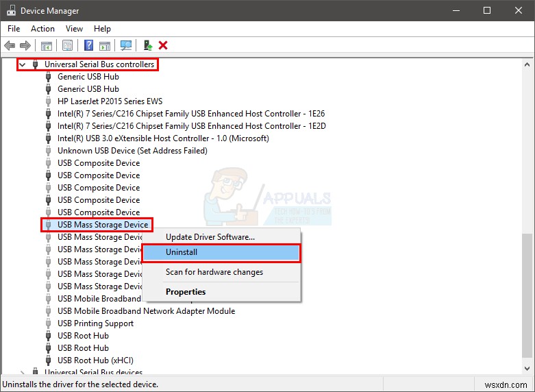Open the Properties sheet toolbar icon
This screenshot has width=535, height=392.
[x=68, y=45]
